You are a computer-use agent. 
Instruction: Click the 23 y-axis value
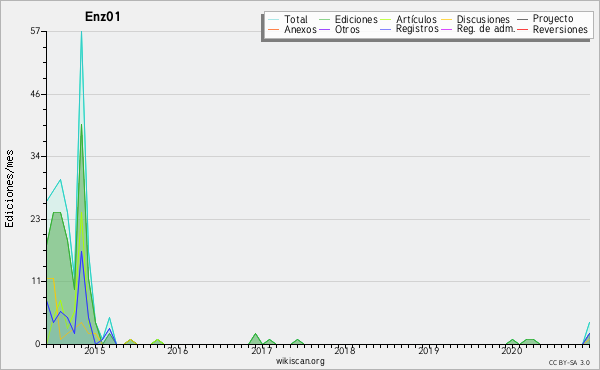click(x=35, y=219)
